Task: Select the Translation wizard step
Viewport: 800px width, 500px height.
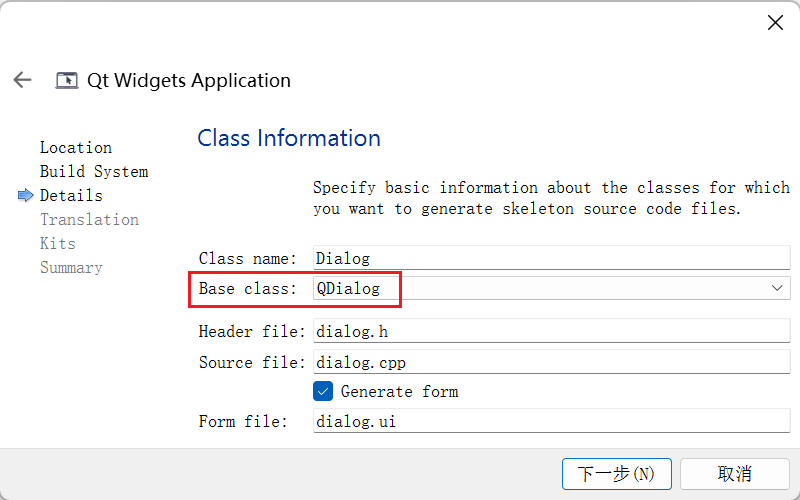Action: (x=89, y=219)
